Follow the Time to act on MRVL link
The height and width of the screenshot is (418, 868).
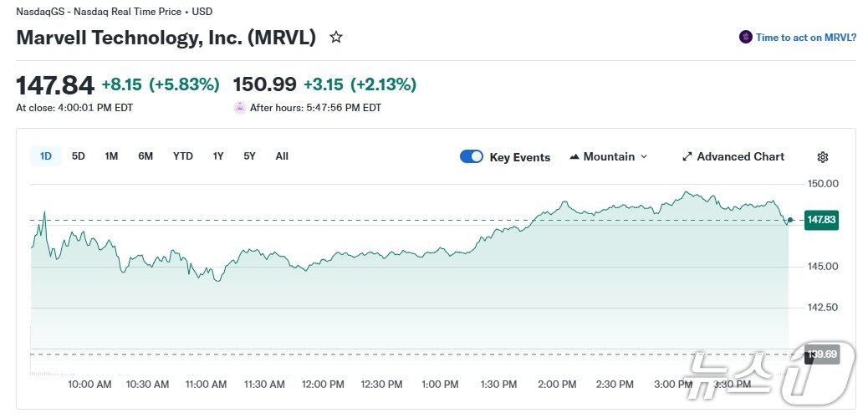805,38
